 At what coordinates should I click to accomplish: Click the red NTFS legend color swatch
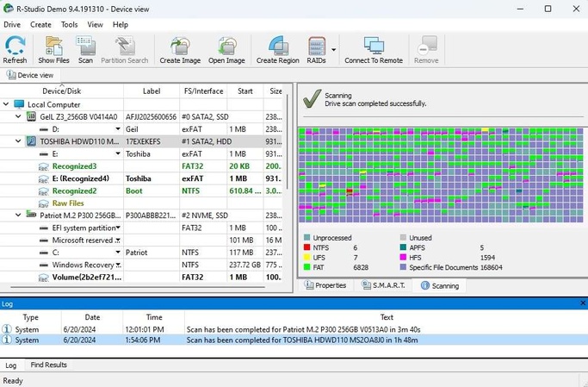pos(306,247)
